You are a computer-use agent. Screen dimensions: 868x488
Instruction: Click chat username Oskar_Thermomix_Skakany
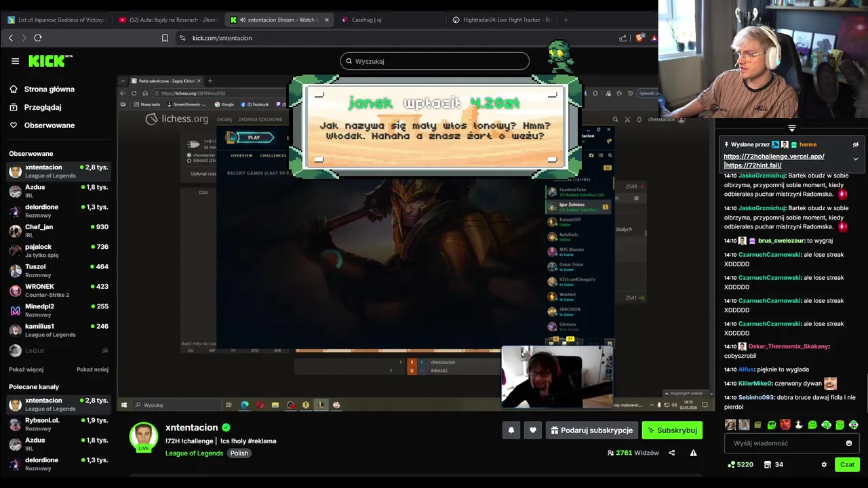coord(788,346)
